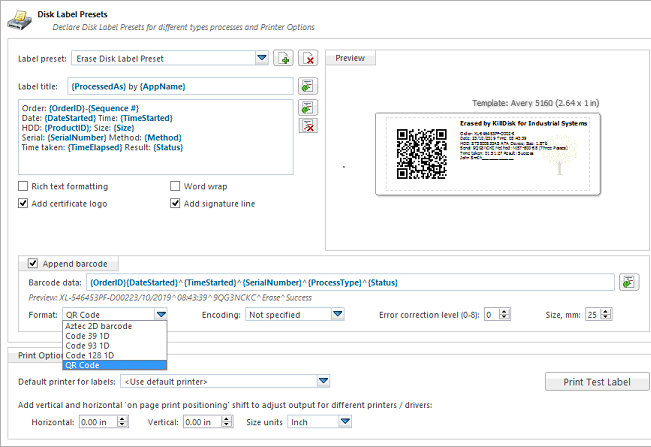Choose Aztec 2D barcode from format list
Viewport: 651px width, 447px height.
point(99,326)
